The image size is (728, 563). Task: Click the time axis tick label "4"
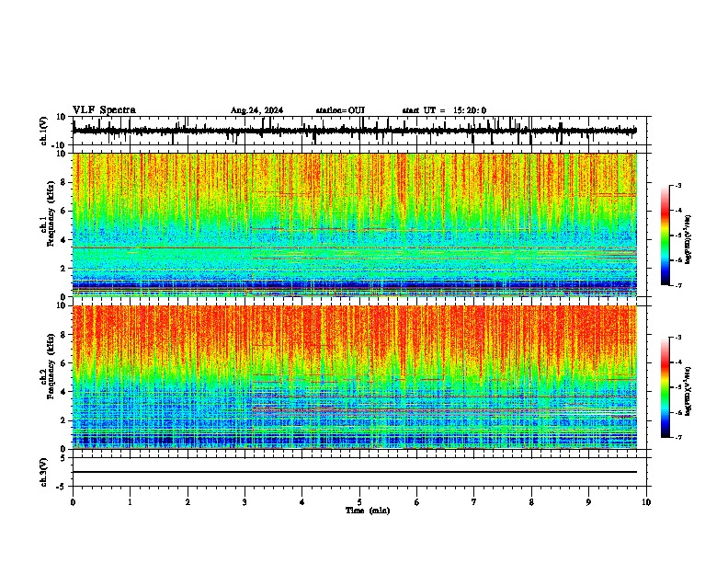(302, 502)
